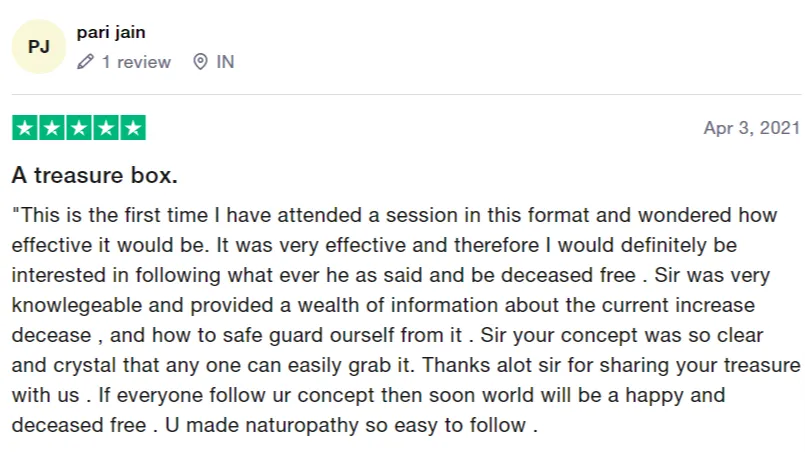Click the second green star
Screen dimensions: 805x452
[52, 127]
